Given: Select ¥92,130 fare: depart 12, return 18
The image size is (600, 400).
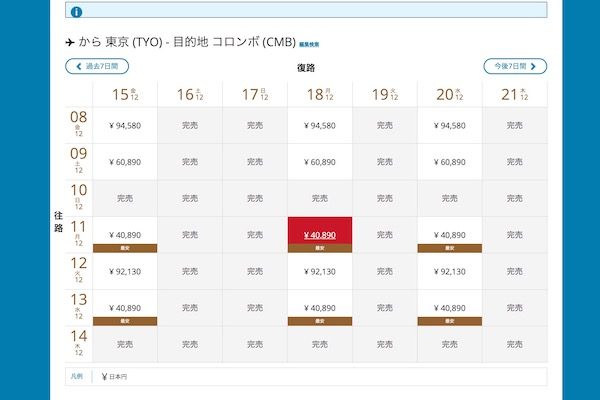Looking at the screenshot, I should coord(320,271).
